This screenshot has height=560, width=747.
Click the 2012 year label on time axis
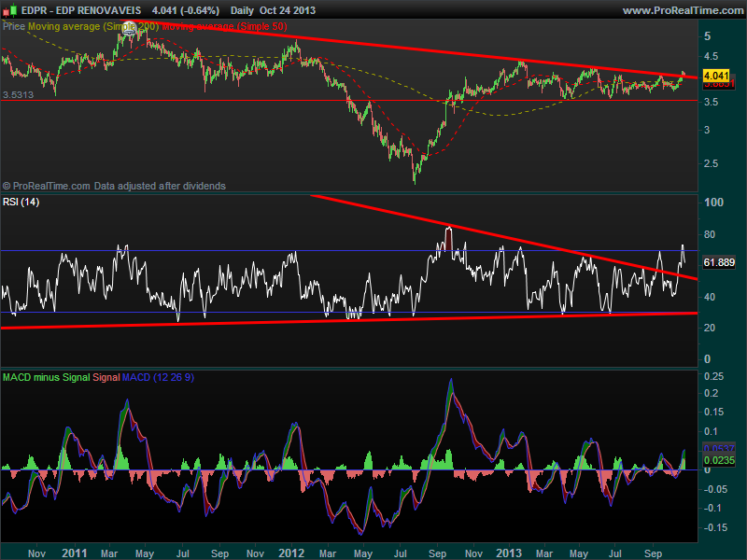[291, 553]
